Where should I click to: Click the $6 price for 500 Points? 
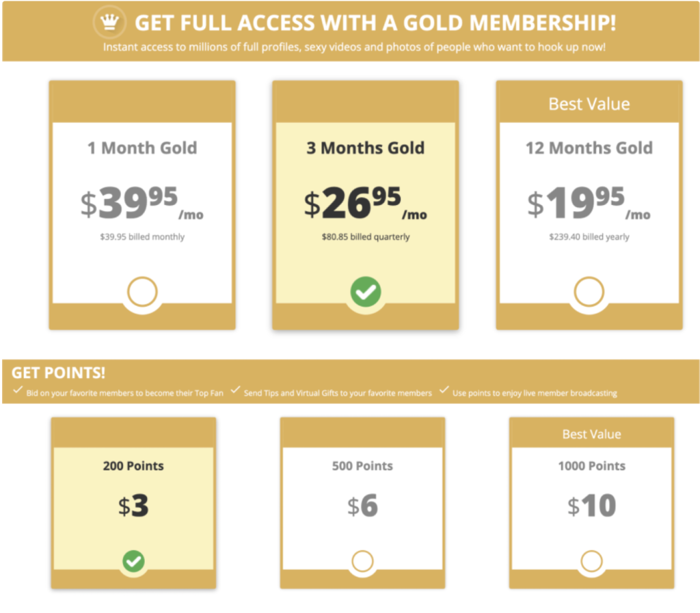[x=362, y=506]
